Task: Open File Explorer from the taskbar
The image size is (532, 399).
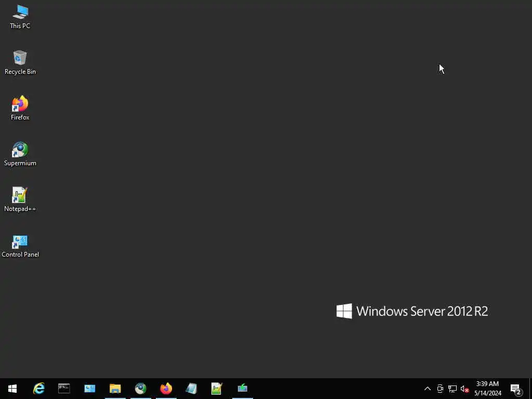Action: [x=115, y=389]
